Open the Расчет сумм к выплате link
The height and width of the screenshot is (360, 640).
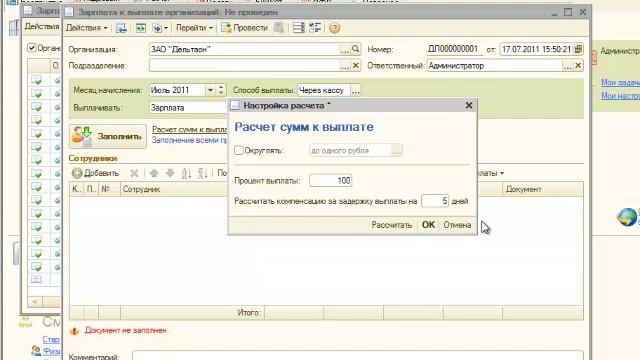(190, 129)
